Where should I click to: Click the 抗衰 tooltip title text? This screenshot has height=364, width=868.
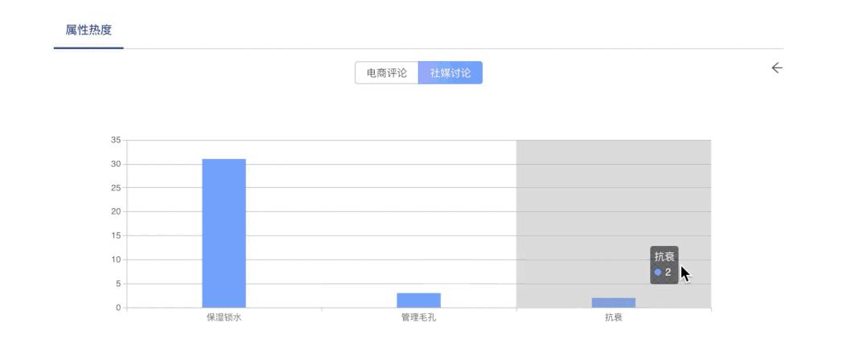tap(664, 257)
